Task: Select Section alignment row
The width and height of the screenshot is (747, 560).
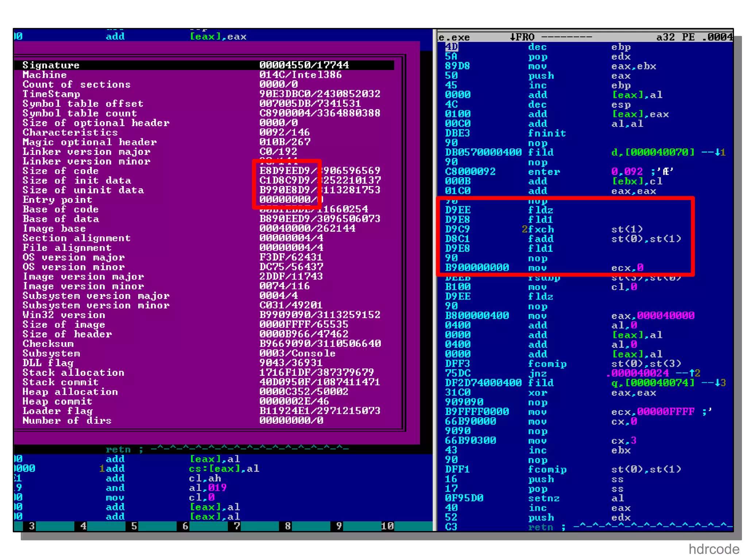Action: tap(204, 238)
